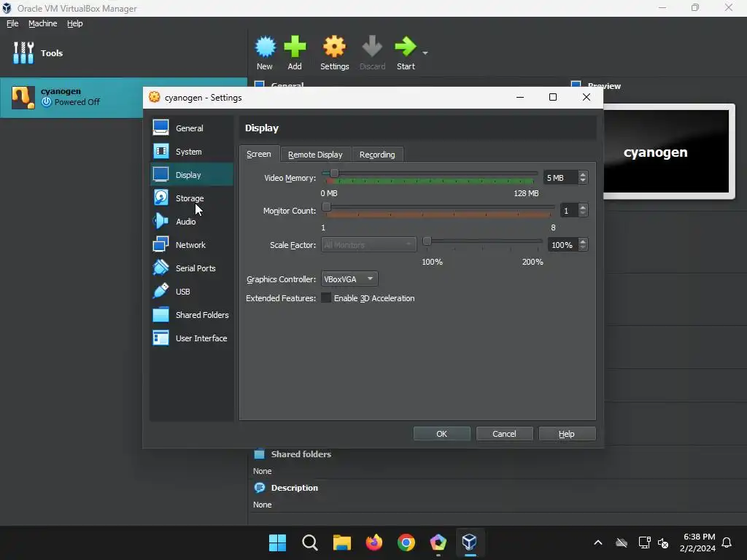Click the New machine toolbar icon

pos(265,52)
